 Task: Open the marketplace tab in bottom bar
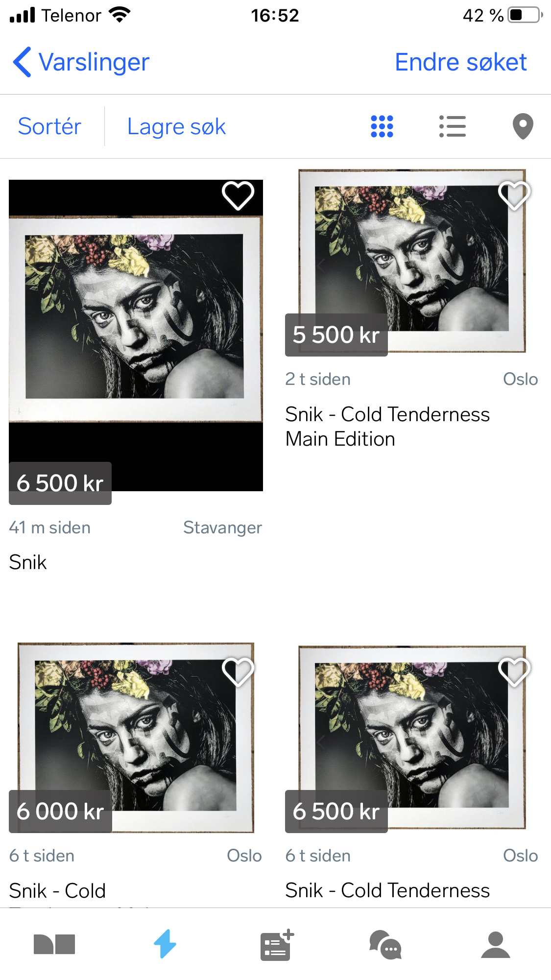(54, 944)
